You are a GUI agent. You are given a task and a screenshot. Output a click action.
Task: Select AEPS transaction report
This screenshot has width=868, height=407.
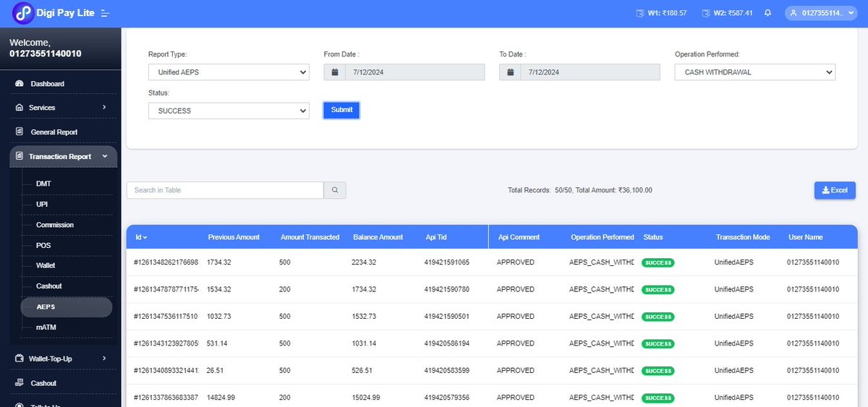point(66,307)
